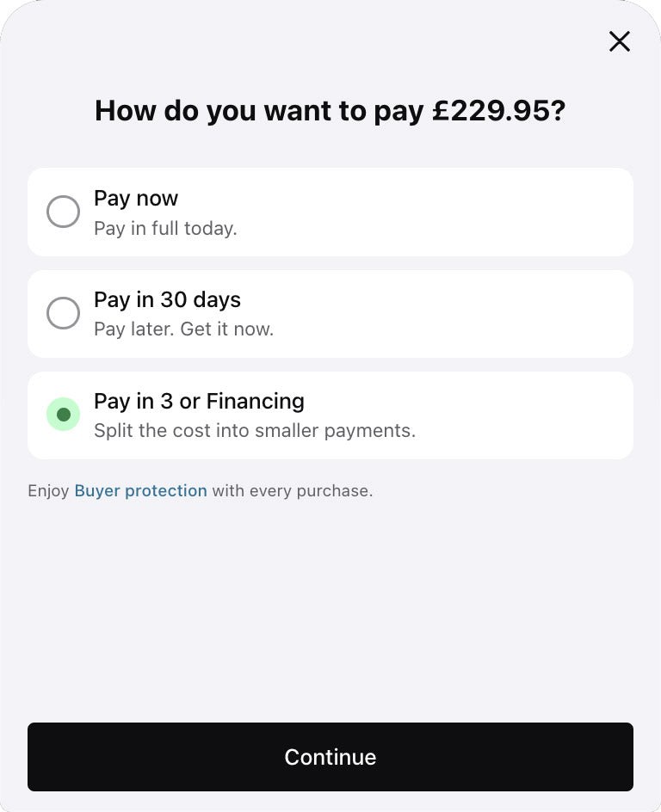Click the £229.95 amount in the heading
This screenshot has width=661, height=812.
coord(491,111)
